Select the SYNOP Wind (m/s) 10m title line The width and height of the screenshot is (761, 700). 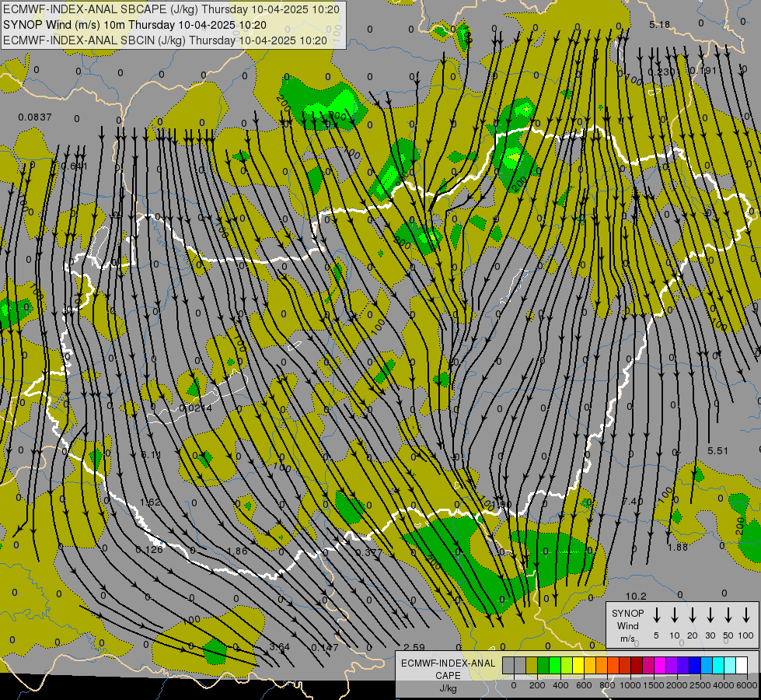coord(135,25)
